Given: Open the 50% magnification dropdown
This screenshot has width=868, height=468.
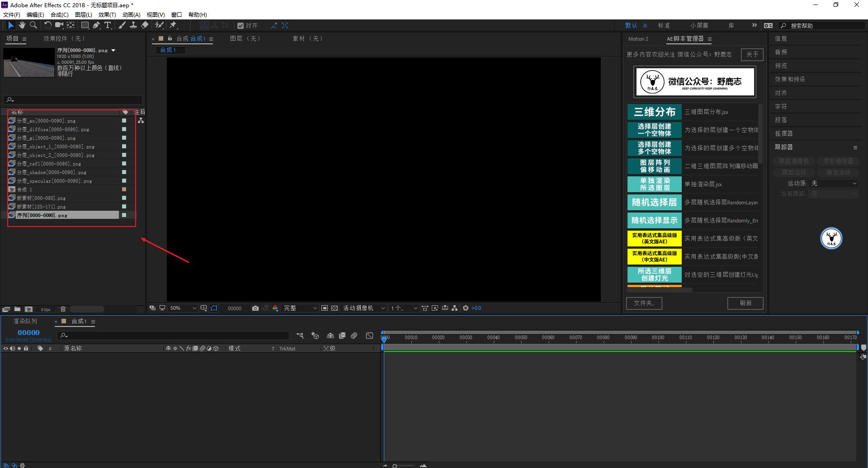Looking at the screenshot, I should pos(183,308).
